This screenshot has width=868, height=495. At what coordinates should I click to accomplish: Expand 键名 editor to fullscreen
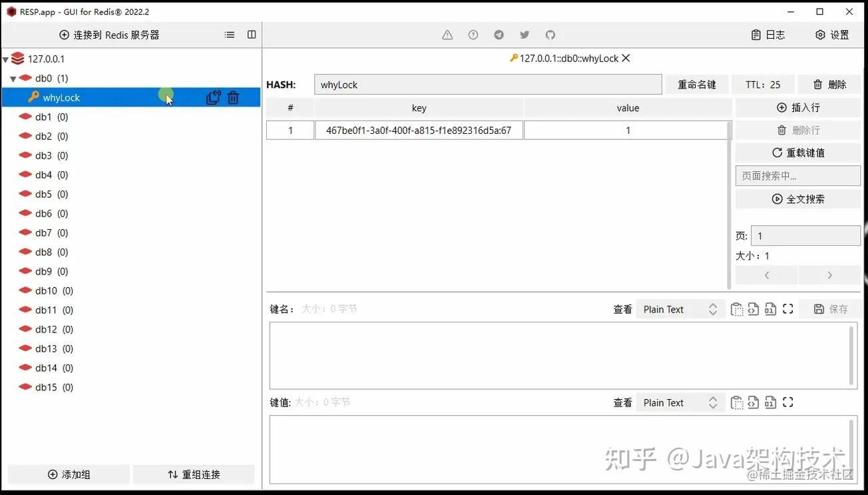pos(788,308)
